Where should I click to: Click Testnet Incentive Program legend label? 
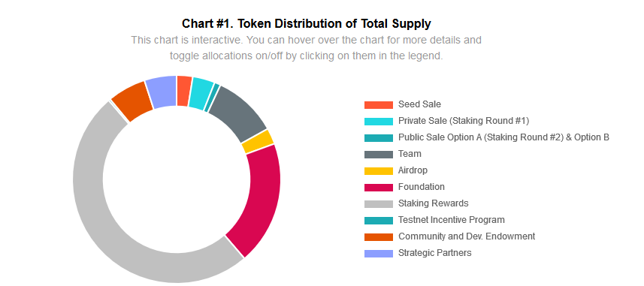(451, 220)
